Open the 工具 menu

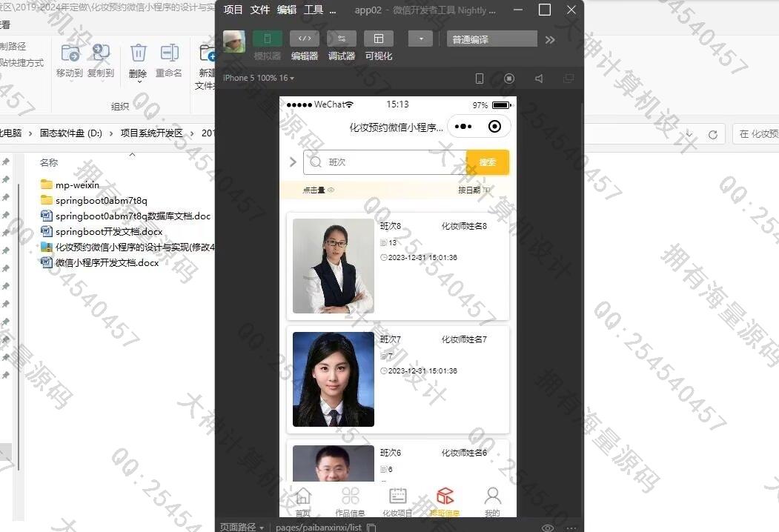coord(314,10)
